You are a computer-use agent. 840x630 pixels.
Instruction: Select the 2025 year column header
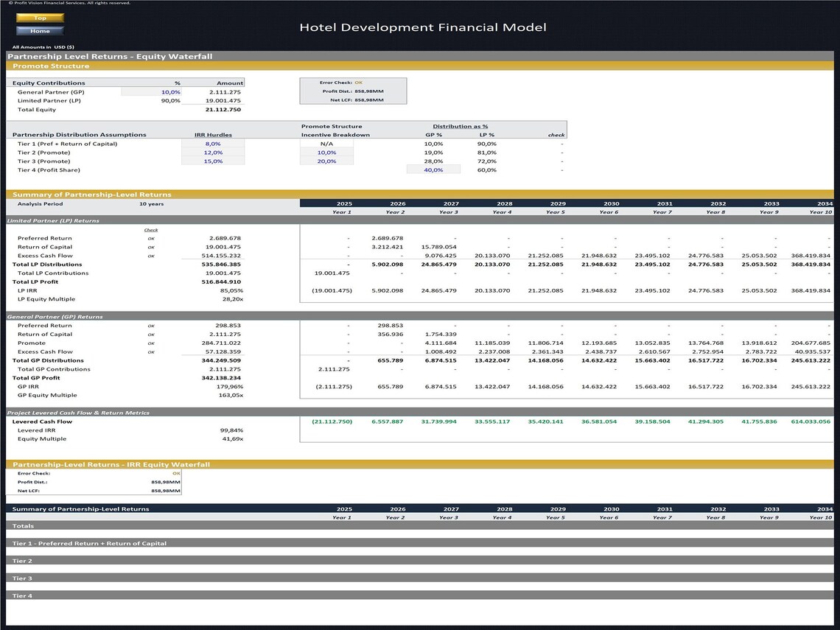(343, 203)
